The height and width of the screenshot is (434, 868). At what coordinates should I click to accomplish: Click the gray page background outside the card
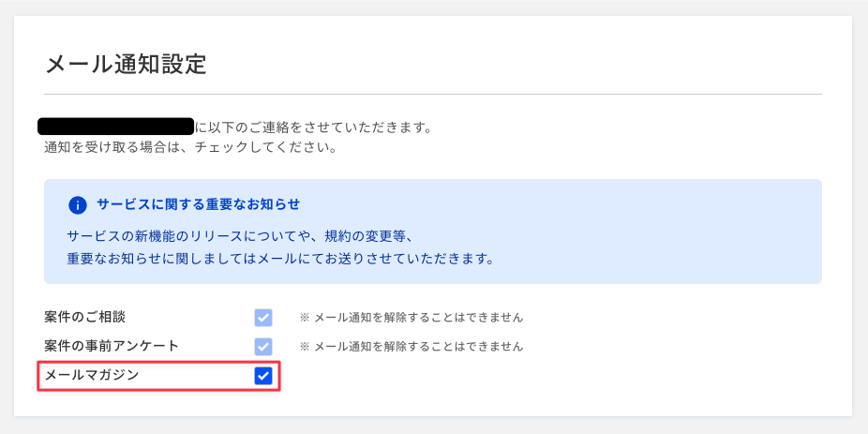[433, 7]
